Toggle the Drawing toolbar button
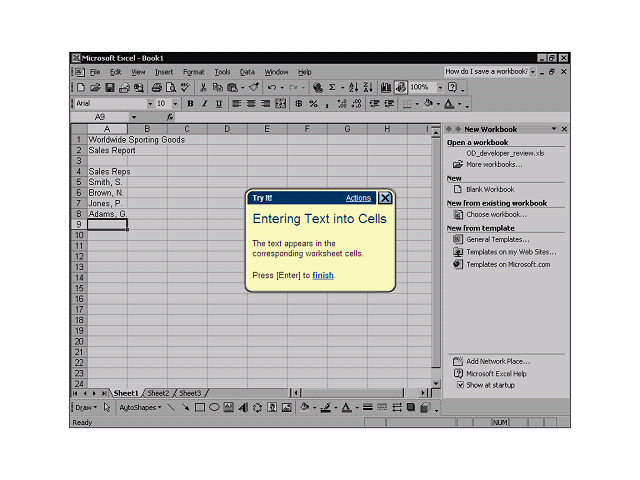This screenshot has width=640, height=480. [400, 87]
